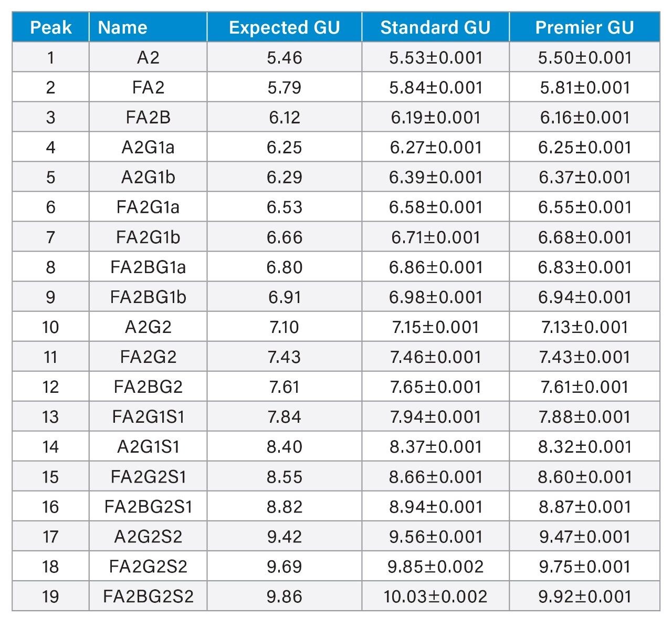
Task: Select the A2G1S1 name cell
Action: click(148, 446)
